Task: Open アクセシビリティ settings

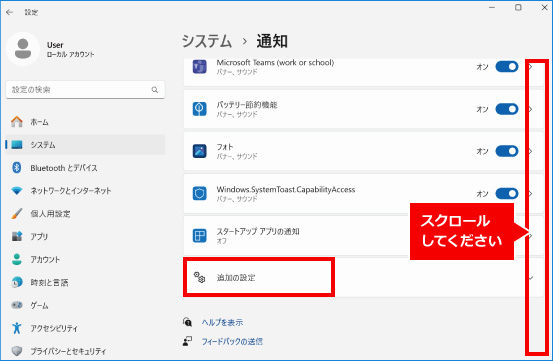Action: [x=85, y=328]
